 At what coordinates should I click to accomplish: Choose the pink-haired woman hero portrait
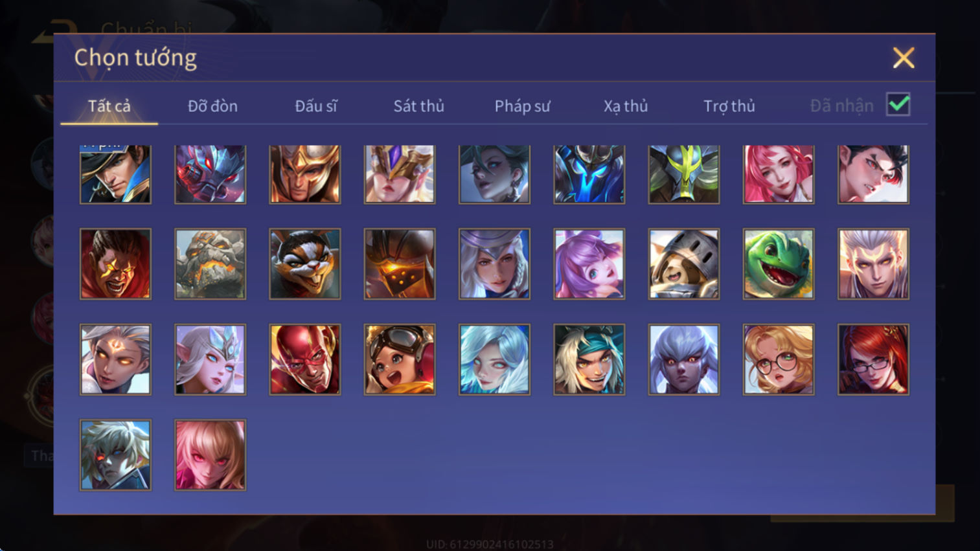click(778, 174)
